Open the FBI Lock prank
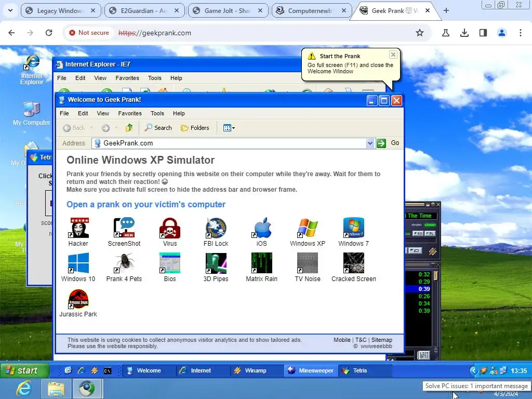532x399 pixels. tap(216, 228)
